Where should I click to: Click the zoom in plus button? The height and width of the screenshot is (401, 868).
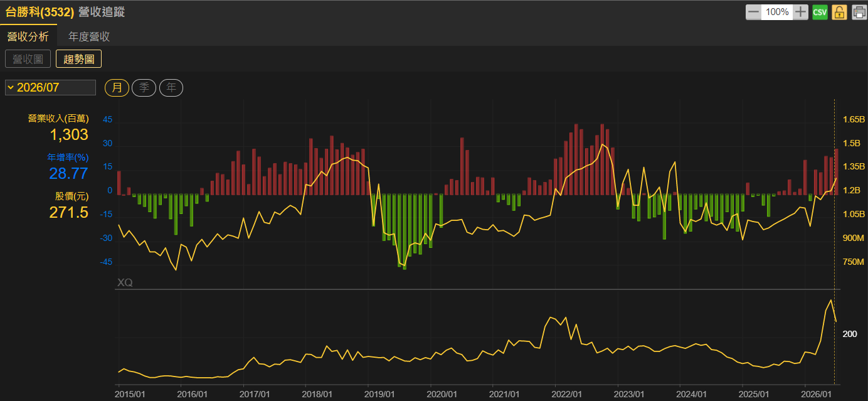801,12
